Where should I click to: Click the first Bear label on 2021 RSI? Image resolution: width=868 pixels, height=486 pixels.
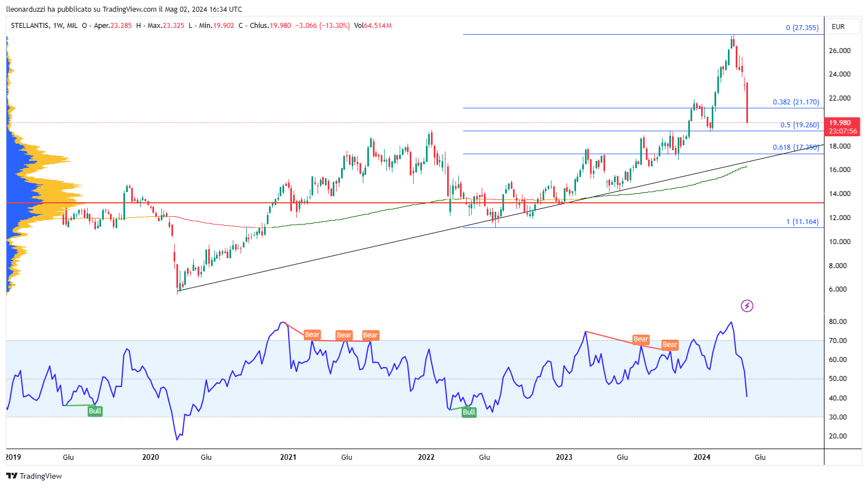coord(312,335)
